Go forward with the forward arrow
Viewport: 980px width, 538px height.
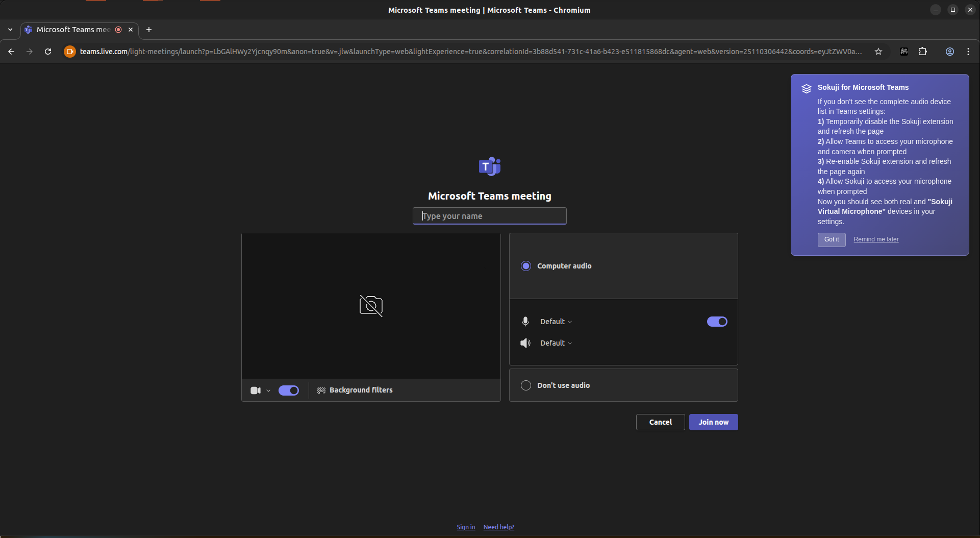tap(30, 52)
